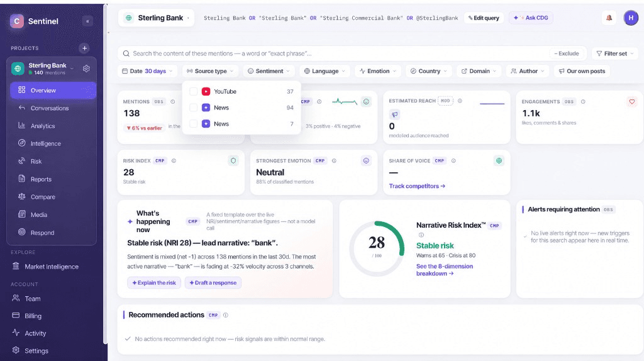The height and width of the screenshot is (361, 644).
Task: Open the Language filter dropdown
Action: (x=325, y=71)
